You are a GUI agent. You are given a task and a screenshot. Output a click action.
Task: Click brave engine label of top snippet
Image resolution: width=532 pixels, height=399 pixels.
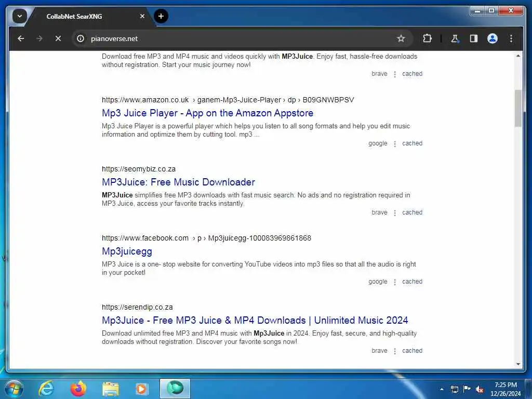pyautogui.click(x=379, y=74)
